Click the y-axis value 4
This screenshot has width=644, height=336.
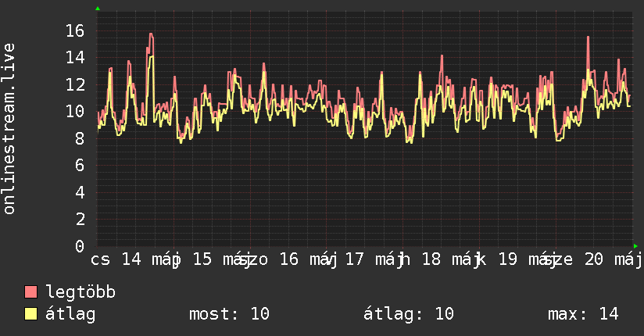pos(80,192)
